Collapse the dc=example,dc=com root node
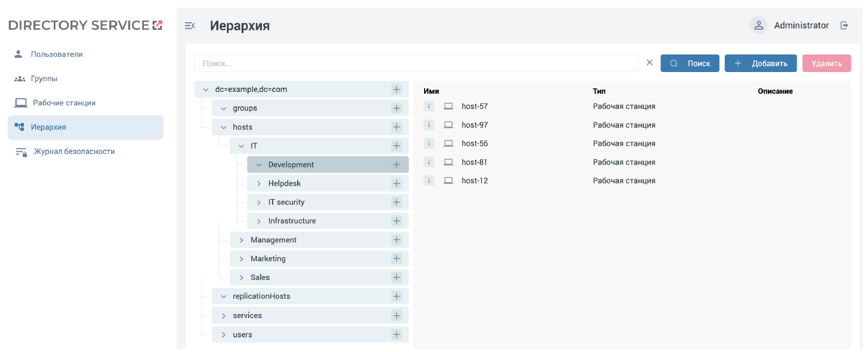The height and width of the screenshot is (352, 868). [x=205, y=90]
